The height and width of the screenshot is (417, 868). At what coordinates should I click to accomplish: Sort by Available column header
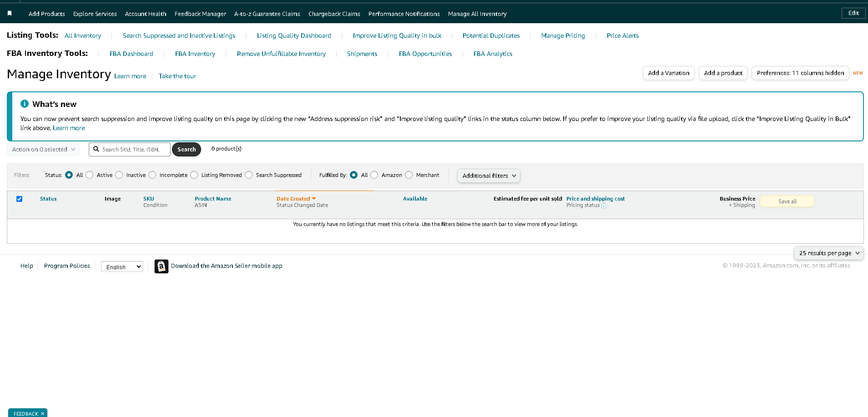pos(415,199)
